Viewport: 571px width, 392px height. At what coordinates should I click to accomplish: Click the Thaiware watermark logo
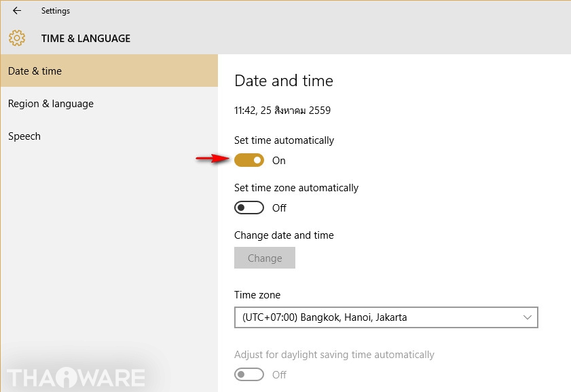(76, 377)
